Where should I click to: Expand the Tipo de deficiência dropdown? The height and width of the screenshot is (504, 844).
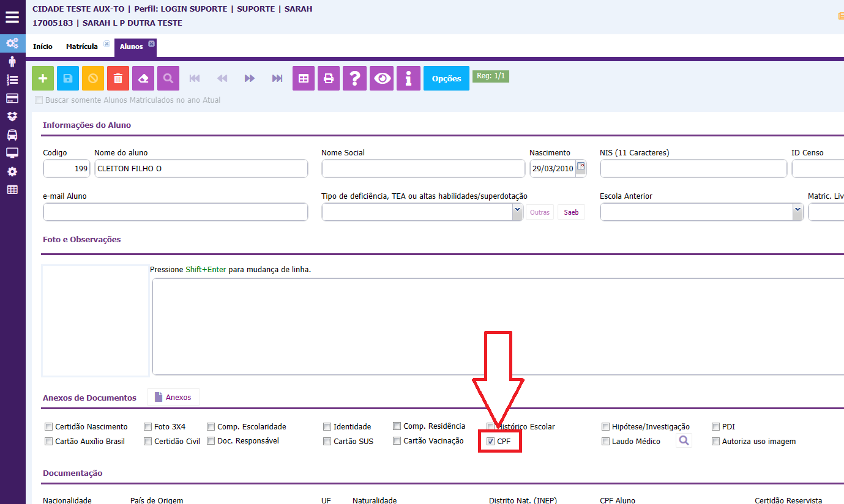(x=517, y=212)
